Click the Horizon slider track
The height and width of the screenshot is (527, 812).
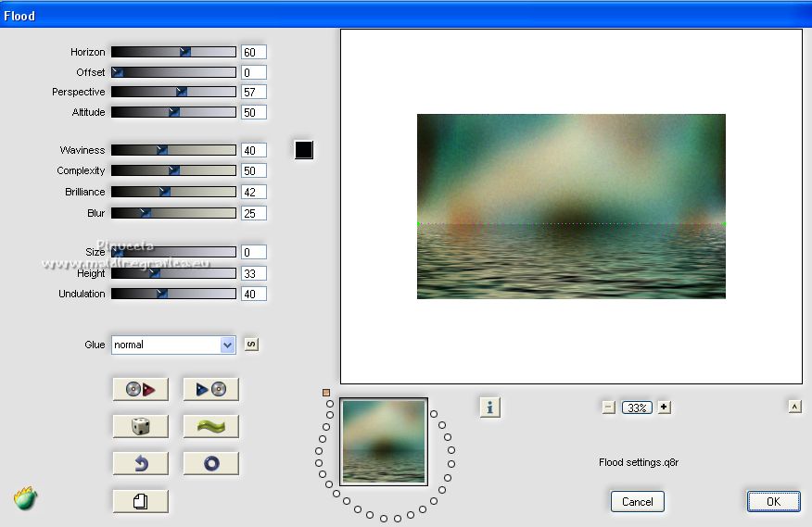pyautogui.click(x=173, y=52)
